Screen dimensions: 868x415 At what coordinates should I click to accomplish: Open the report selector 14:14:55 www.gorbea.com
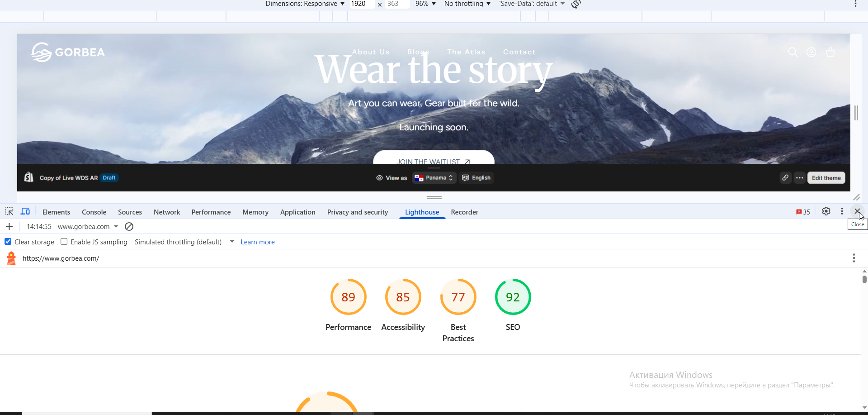(x=72, y=226)
